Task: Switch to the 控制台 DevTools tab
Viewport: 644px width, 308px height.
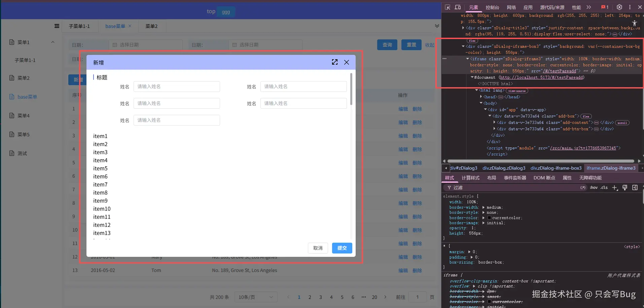Action: 492,7
